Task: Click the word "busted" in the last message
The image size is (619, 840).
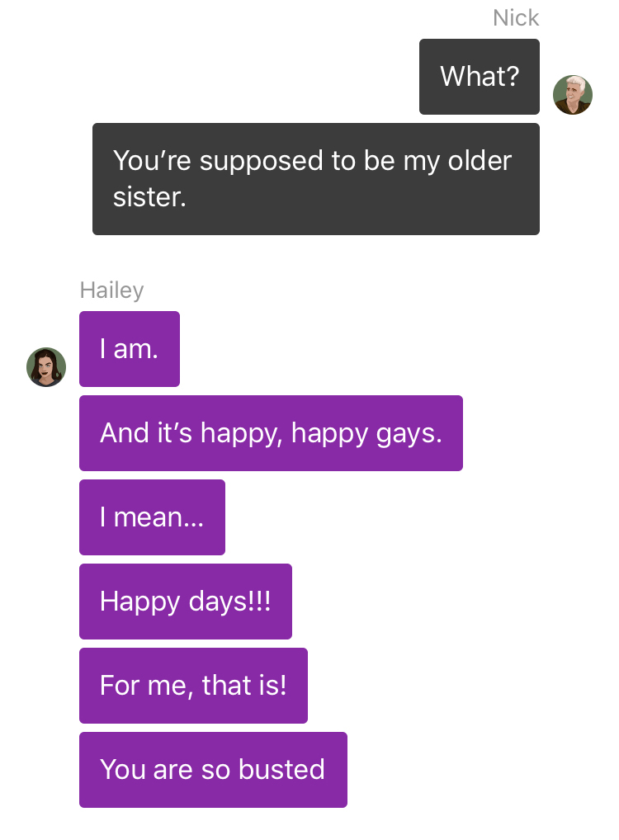Action: click(281, 769)
